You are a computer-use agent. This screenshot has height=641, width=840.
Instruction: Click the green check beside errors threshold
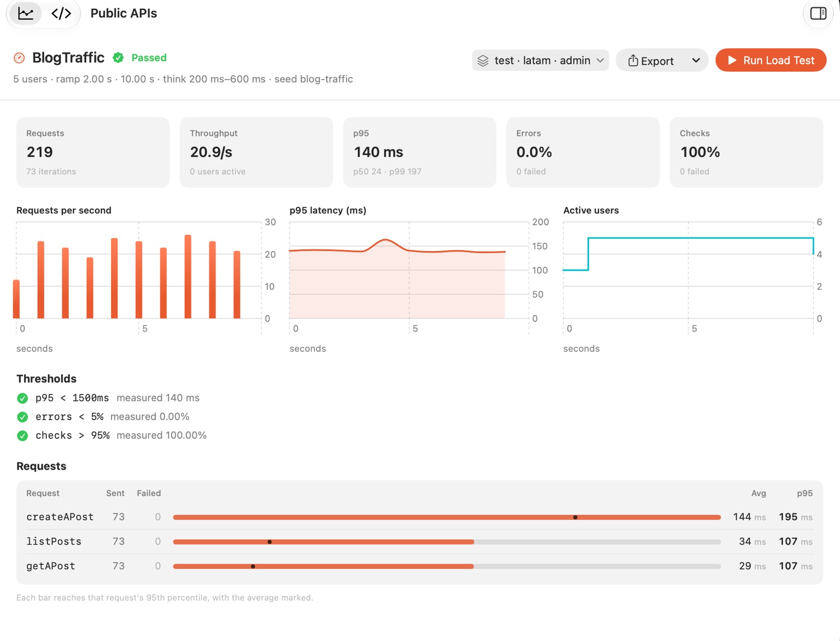22,417
